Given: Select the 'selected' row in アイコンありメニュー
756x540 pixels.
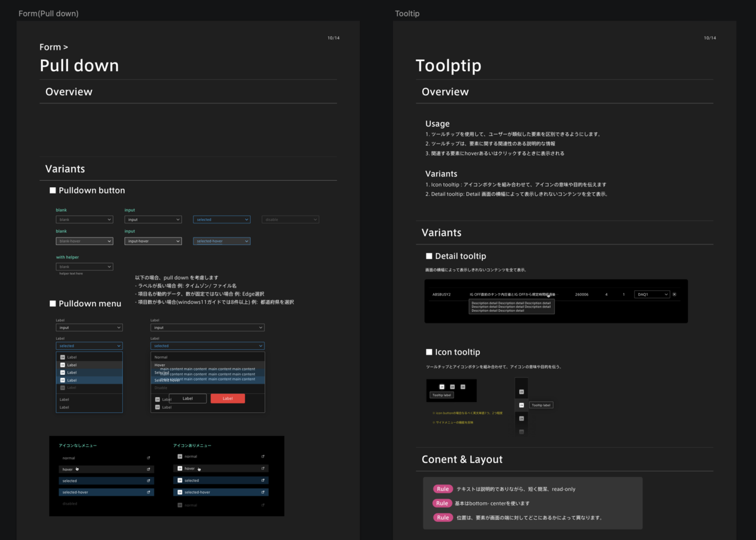Looking at the screenshot, I should (x=221, y=480).
